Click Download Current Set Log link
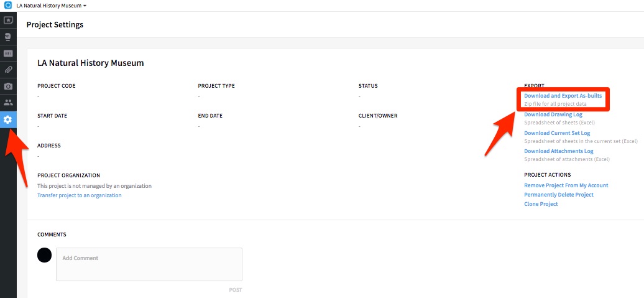The height and width of the screenshot is (298, 644). pos(557,133)
